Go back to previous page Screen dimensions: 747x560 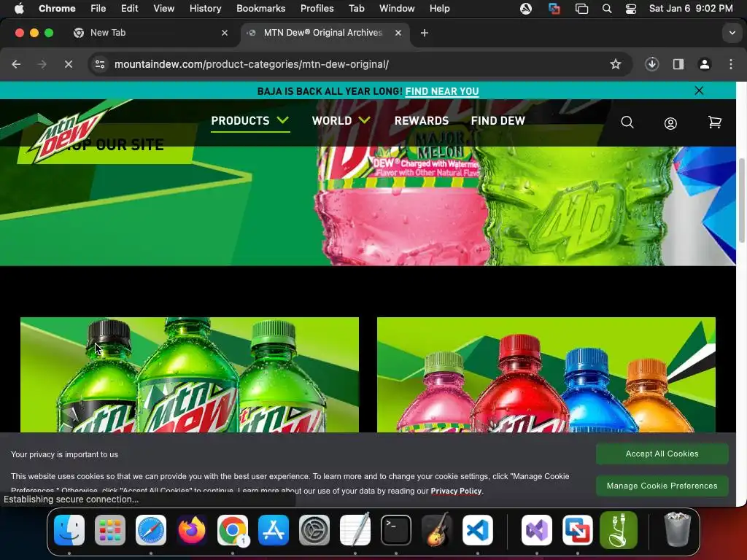pyautogui.click(x=16, y=64)
